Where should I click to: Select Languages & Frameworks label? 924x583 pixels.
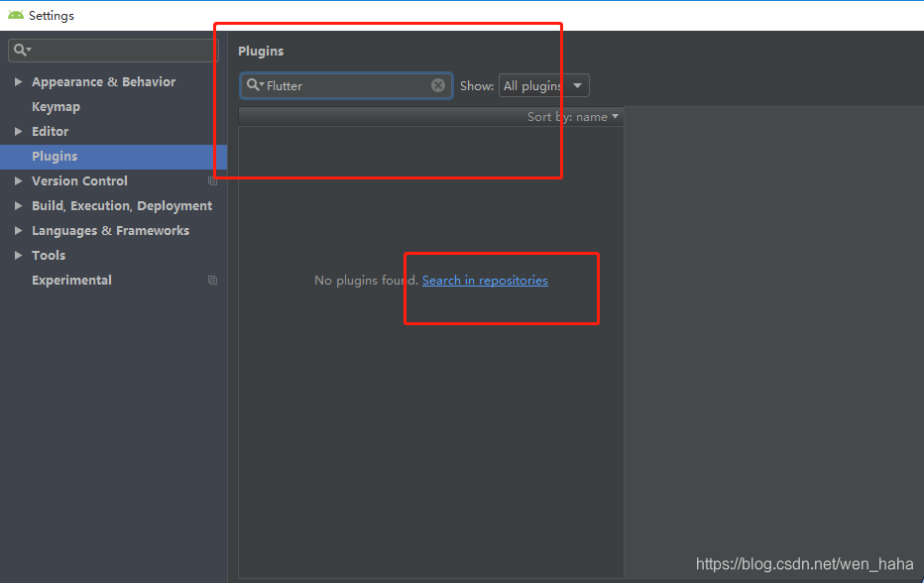(x=111, y=230)
